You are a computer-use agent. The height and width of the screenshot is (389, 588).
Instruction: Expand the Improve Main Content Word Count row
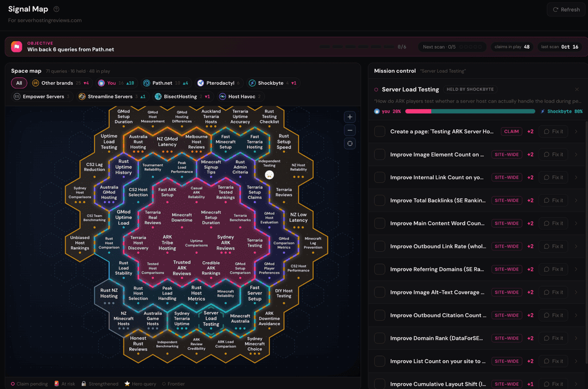tap(576, 223)
